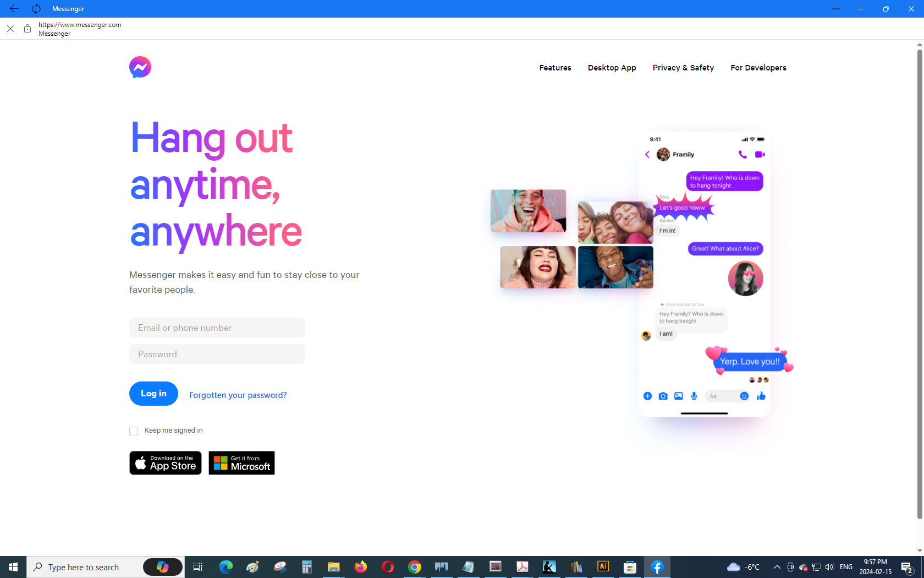
Task: Click the refresh icon in title bar
Action: point(36,9)
